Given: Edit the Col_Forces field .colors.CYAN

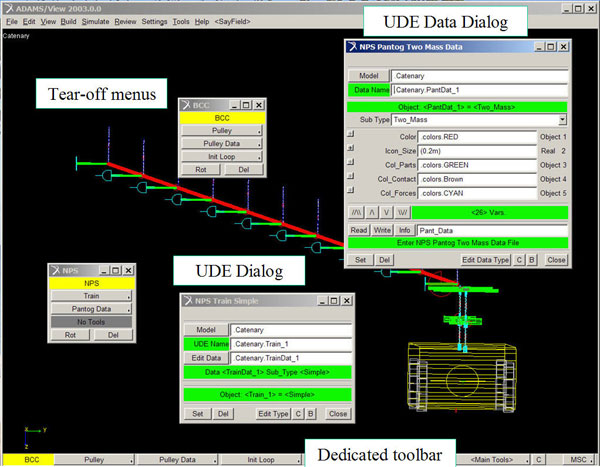Looking at the screenshot, I should (477, 193).
